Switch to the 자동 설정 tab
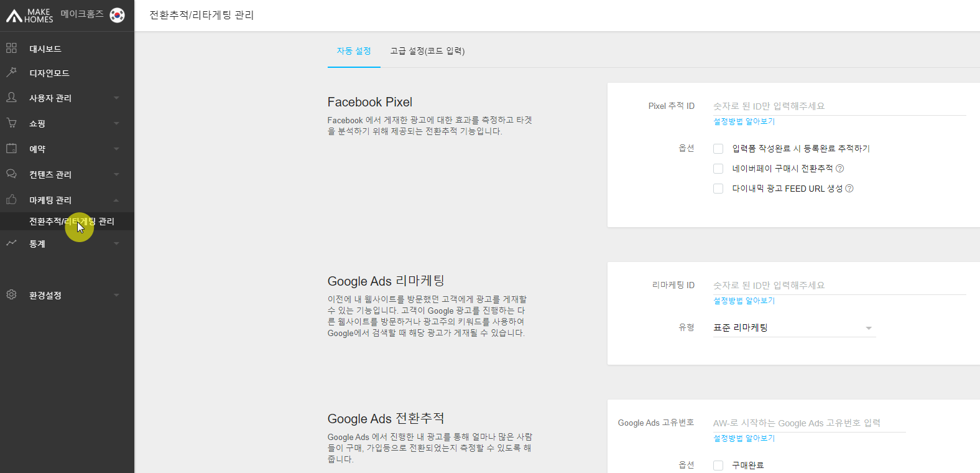This screenshot has height=473, width=980. pos(354,51)
